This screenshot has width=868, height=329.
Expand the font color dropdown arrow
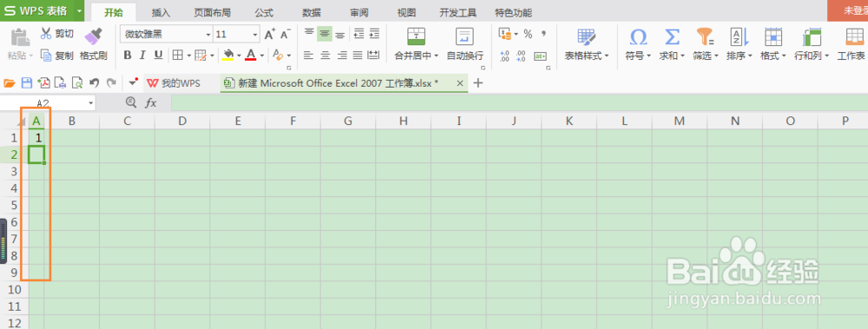tap(262, 56)
